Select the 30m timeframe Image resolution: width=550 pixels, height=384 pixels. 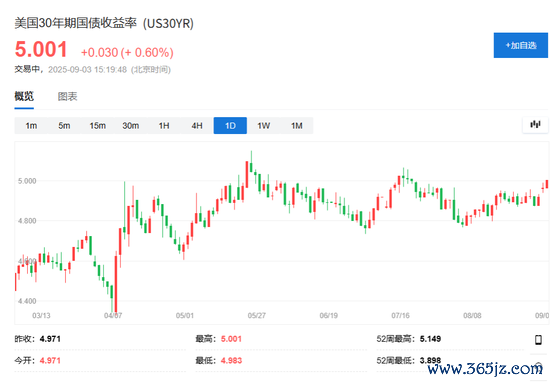coord(130,126)
